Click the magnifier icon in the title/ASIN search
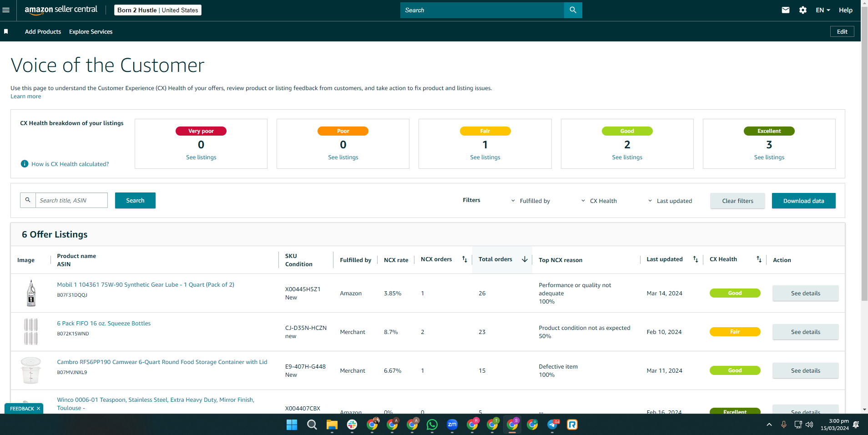 point(28,200)
